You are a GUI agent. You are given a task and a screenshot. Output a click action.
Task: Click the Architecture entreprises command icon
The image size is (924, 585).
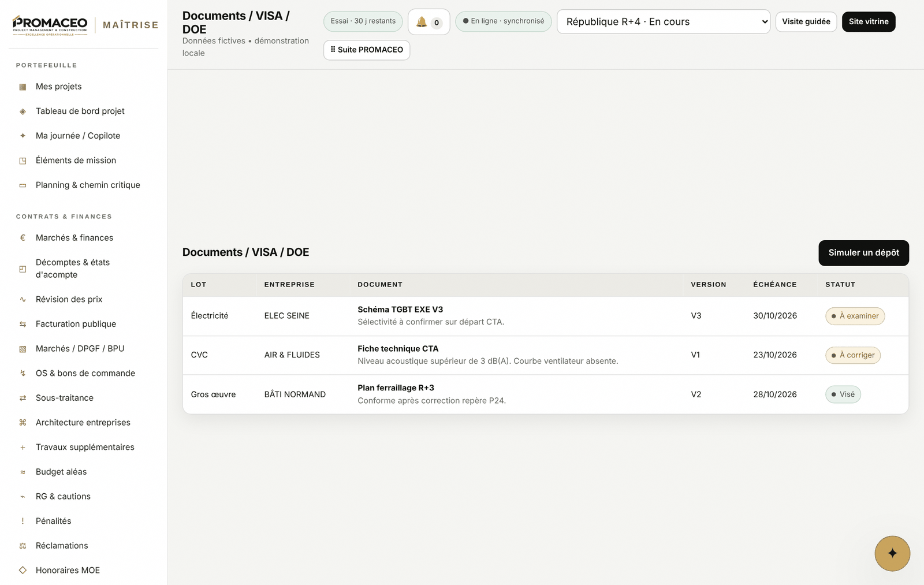tap(23, 423)
